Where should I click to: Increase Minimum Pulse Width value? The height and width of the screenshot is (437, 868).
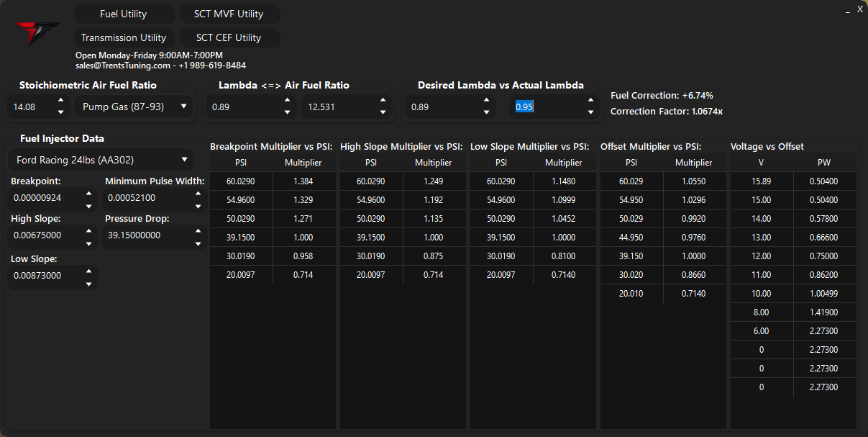(199, 193)
